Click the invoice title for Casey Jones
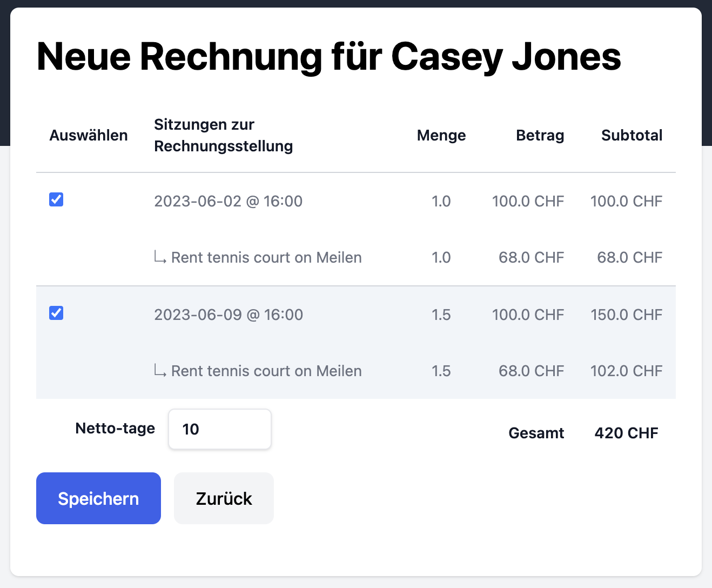The width and height of the screenshot is (712, 588). pyautogui.click(x=328, y=57)
